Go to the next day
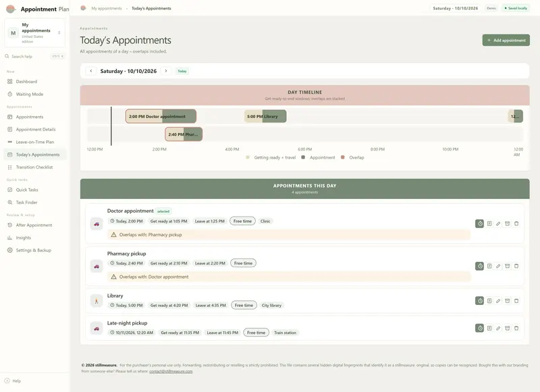Screen dimensions: 540x392 tap(166, 71)
